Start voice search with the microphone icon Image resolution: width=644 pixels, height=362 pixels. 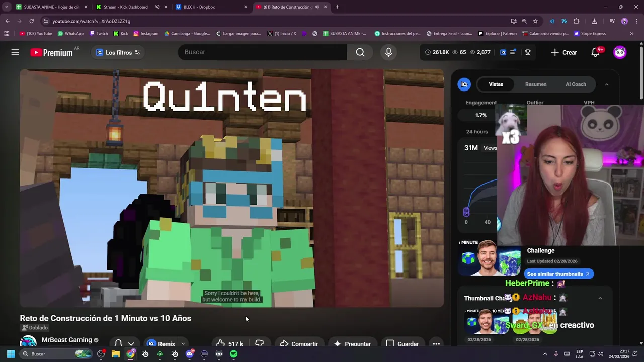pyautogui.click(x=388, y=52)
